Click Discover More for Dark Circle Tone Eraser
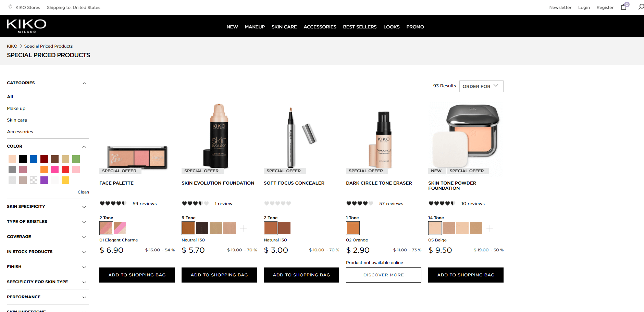The height and width of the screenshot is (312, 644). [x=384, y=275]
